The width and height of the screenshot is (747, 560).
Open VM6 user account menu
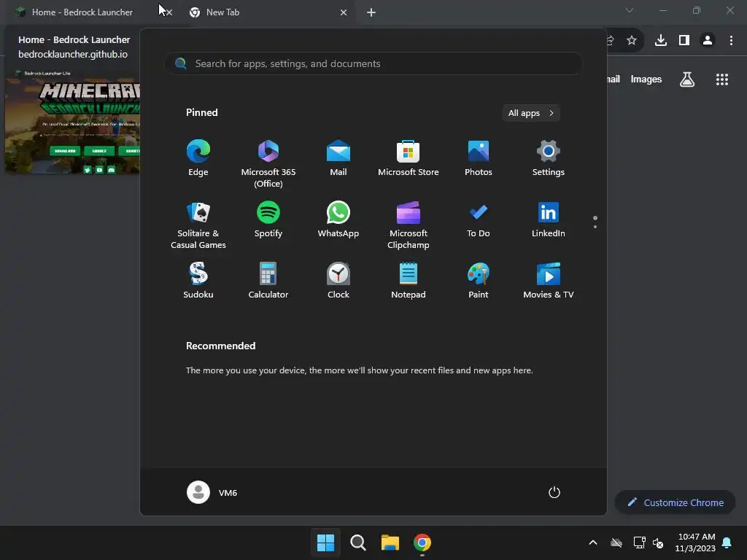pos(212,492)
